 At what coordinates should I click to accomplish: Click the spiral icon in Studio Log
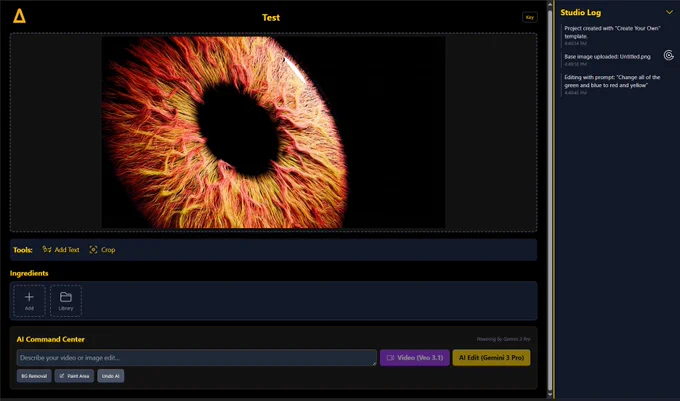point(668,55)
